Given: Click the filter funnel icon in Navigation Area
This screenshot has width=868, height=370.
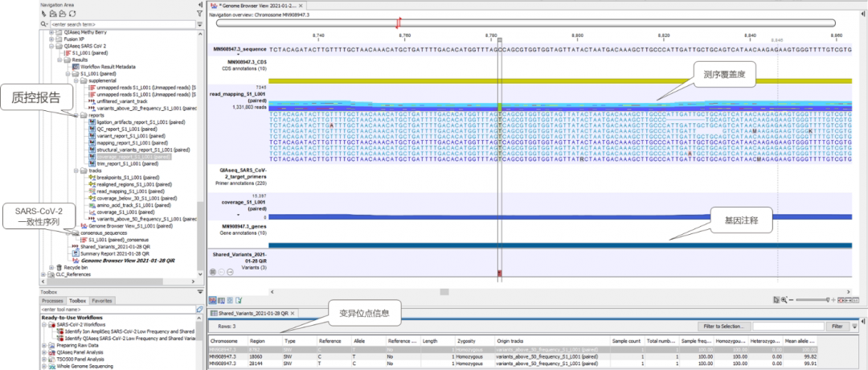Looking at the screenshot, I should [199, 14].
